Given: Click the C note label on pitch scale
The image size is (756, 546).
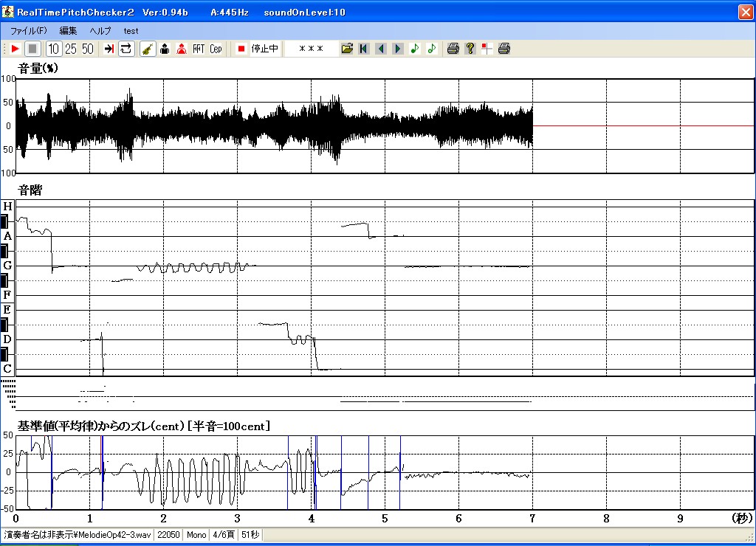Looking at the screenshot, I should tap(7, 369).
